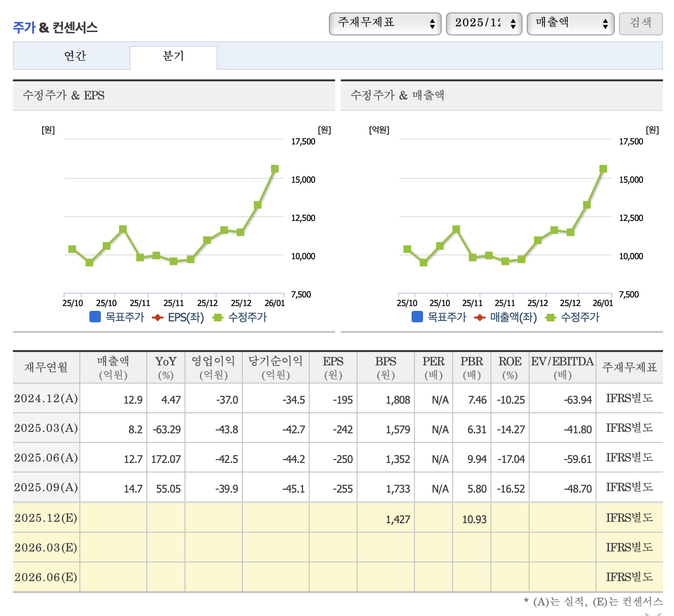Click PBR value 10.93
The height and width of the screenshot is (616, 674).
(474, 519)
